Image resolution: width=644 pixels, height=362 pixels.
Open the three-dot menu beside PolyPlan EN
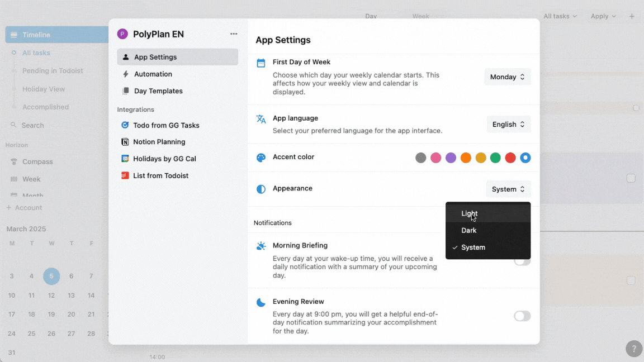(234, 34)
